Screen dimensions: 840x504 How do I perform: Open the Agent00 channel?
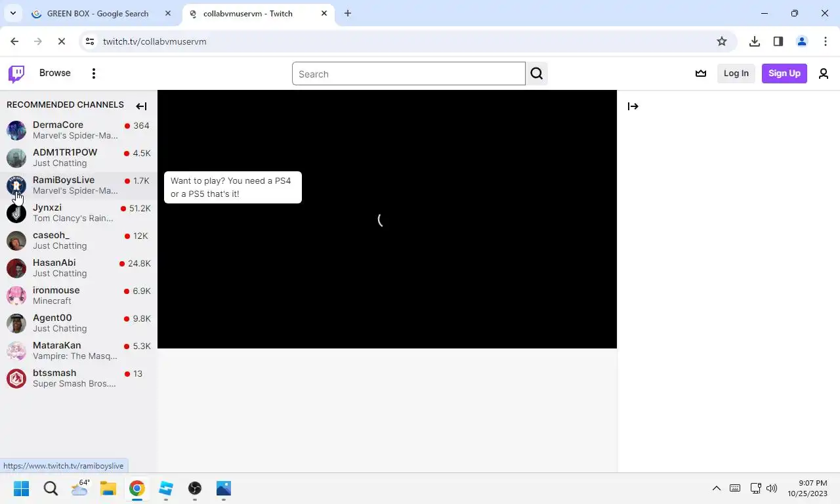coord(79,323)
